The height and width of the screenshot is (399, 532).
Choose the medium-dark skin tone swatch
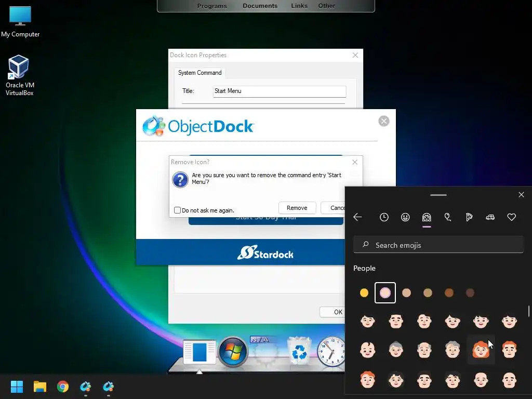click(449, 293)
